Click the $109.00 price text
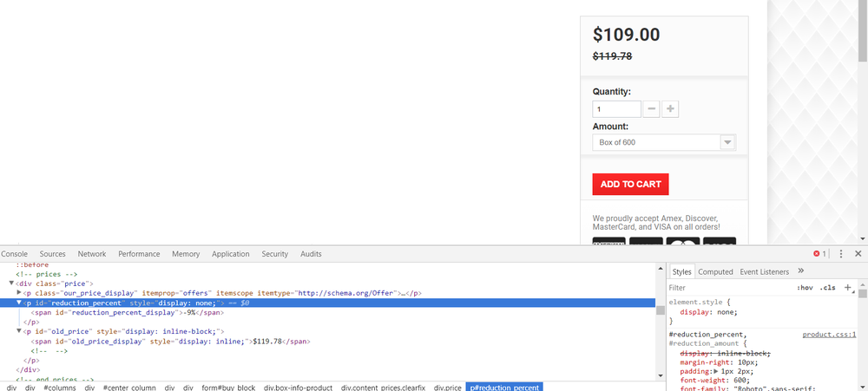The width and height of the screenshot is (868, 391). 626,35
